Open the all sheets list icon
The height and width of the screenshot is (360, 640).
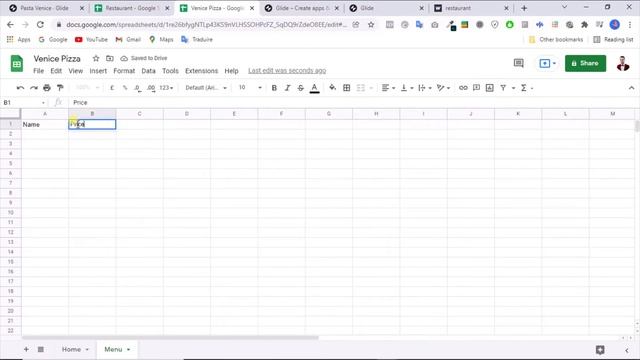coord(41,349)
